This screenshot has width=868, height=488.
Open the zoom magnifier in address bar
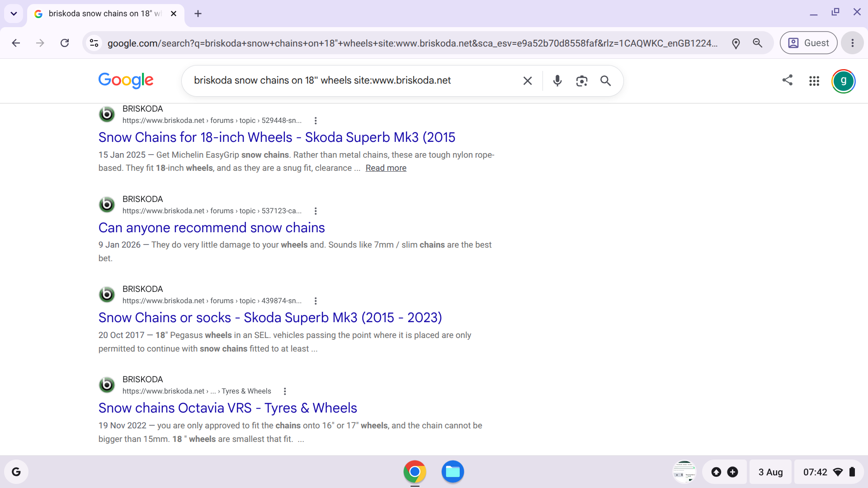(758, 43)
